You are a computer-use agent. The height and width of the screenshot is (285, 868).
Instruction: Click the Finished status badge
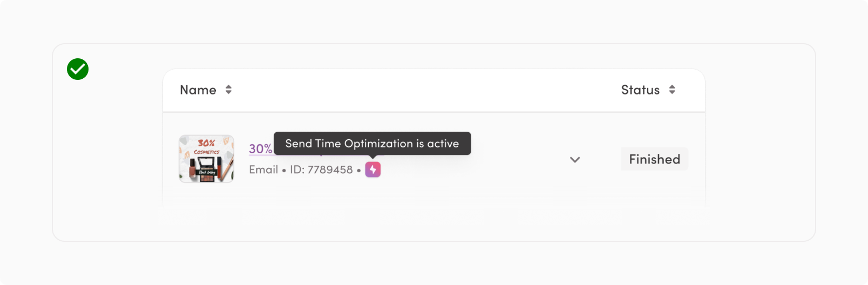click(654, 159)
